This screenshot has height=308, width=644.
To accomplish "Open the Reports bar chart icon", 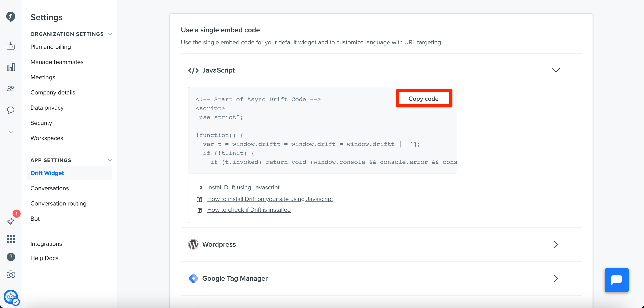I will tap(11, 67).
